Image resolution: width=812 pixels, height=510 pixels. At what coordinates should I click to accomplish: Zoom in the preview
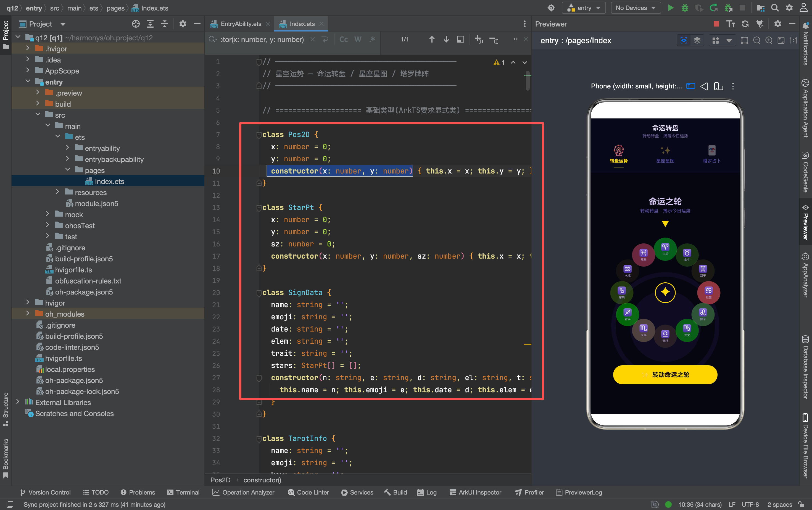[x=769, y=41]
